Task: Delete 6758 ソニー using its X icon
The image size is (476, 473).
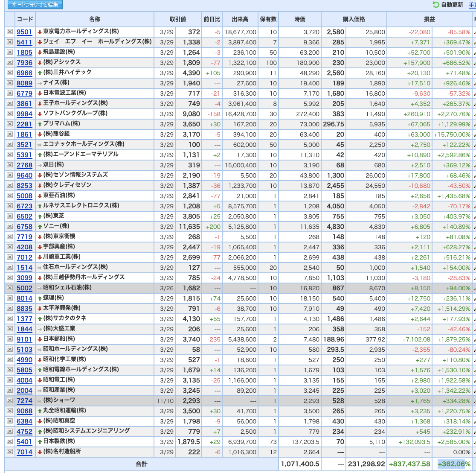Action: pos(10,227)
